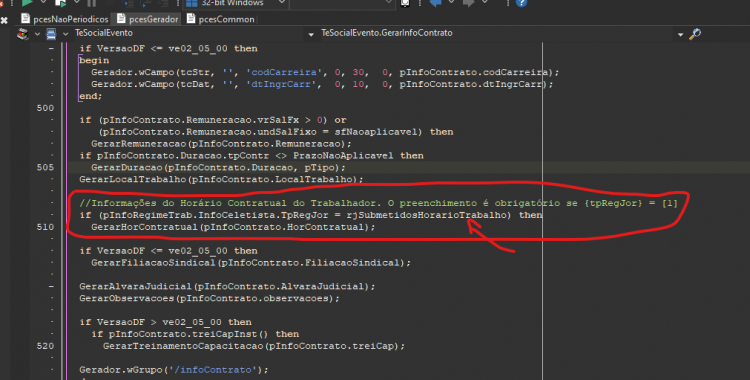Click the vrSalFx > 0 condition line
750x380 pixels.
coord(213,120)
